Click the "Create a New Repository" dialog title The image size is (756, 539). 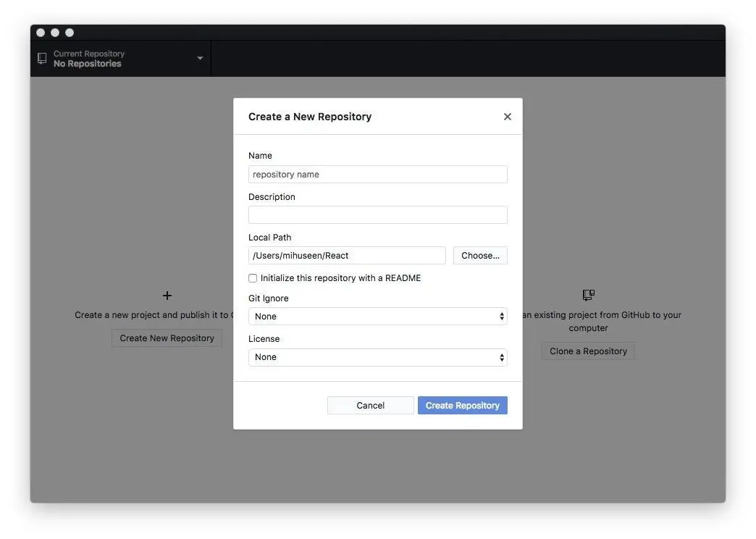pyautogui.click(x=310, y=117)
